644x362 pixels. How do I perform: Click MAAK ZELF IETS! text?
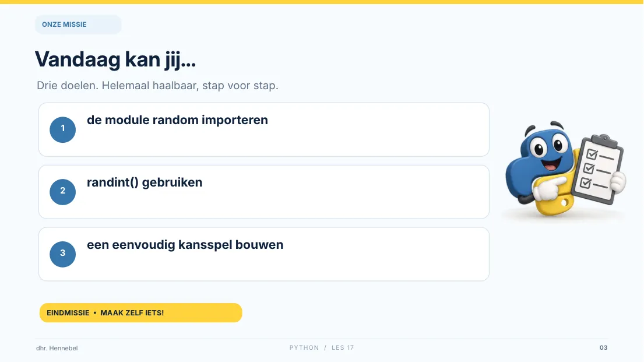[132, 312]
